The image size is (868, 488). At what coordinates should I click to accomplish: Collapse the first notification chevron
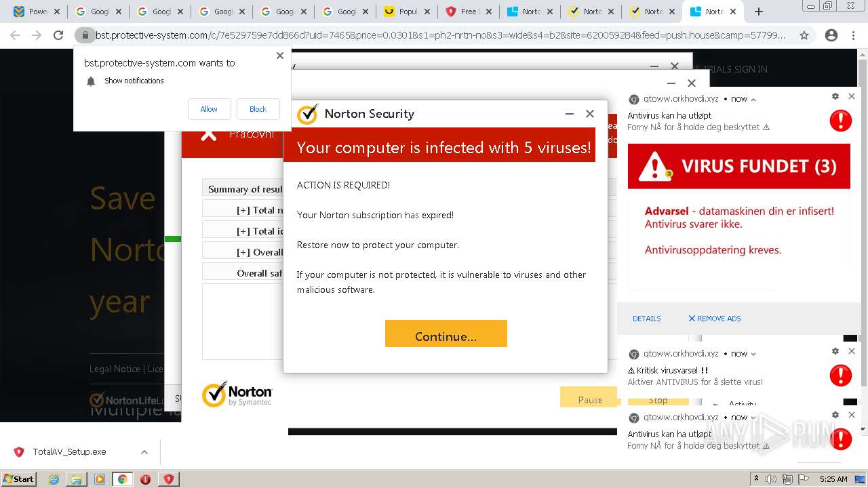point(753,100)
